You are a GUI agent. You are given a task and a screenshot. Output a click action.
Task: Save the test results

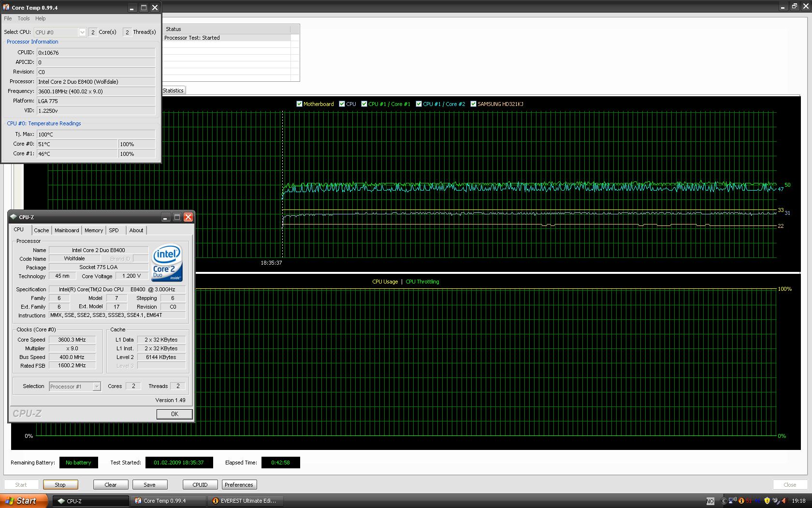[x=150, y=485]
